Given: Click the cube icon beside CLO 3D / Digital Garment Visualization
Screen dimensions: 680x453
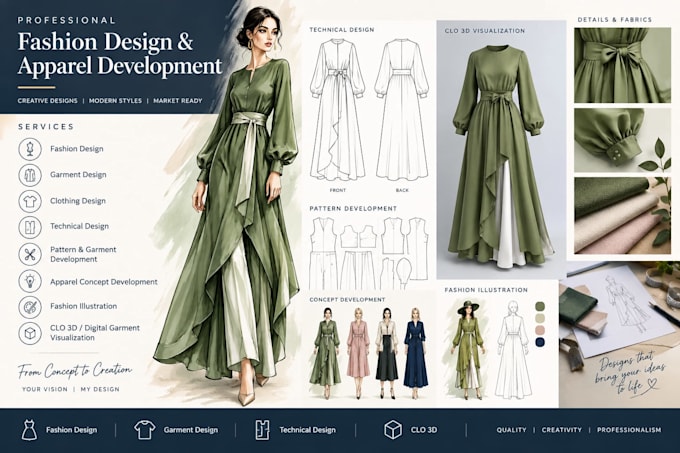Looking at the screenshot, I should coord(30,333).
